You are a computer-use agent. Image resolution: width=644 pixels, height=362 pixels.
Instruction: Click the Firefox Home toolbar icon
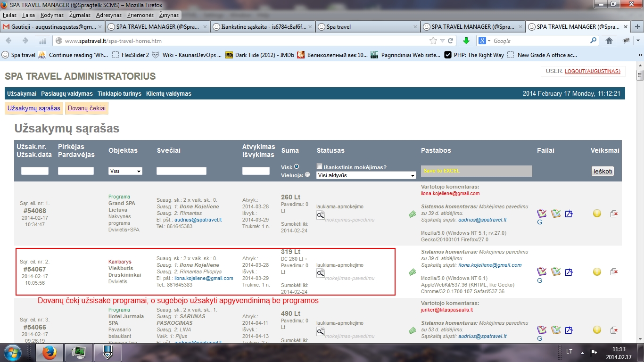(609, 41)
